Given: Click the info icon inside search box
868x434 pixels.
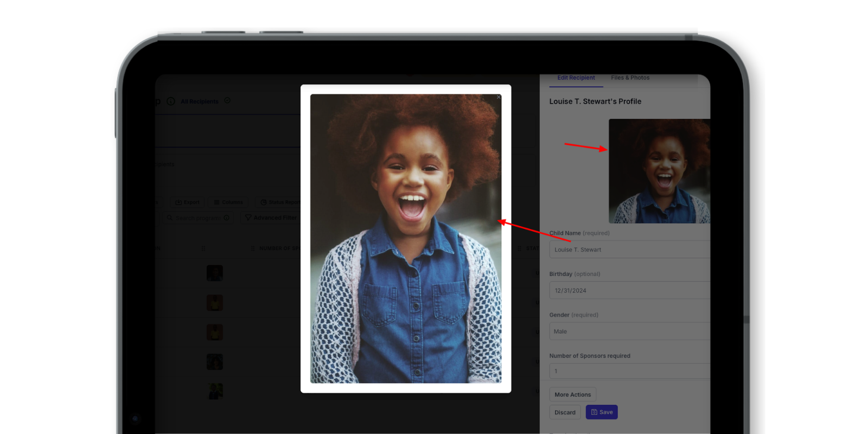Looking at the screenshot, I should [226, 218].
